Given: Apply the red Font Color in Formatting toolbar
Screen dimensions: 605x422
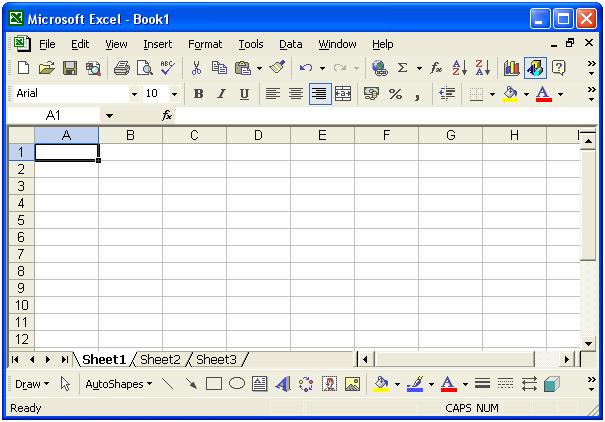Looking at the screenshot, I should [x=544, y=94].
